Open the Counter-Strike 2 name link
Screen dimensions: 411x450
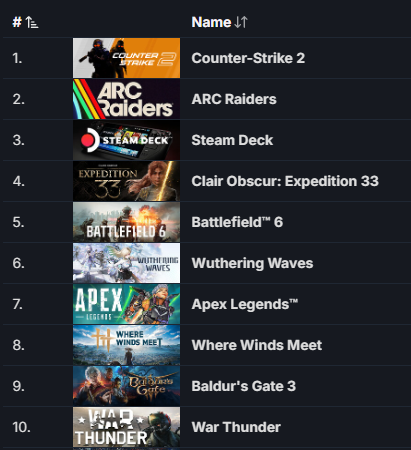248,58
